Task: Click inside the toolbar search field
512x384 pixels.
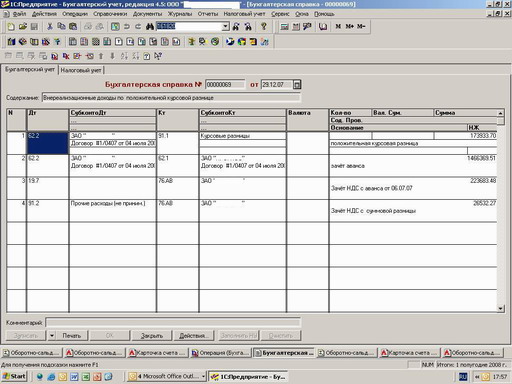Action: [x=189, y=26]
